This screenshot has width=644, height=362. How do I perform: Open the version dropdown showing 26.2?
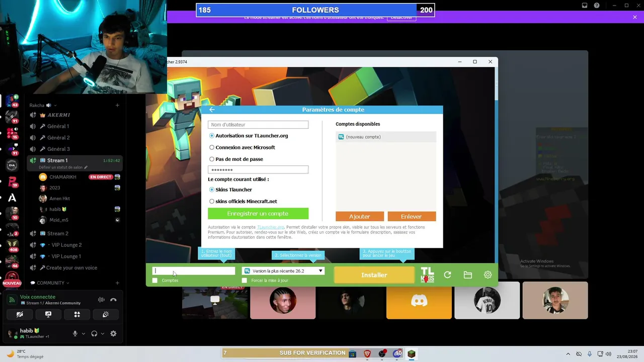[283, 271]
